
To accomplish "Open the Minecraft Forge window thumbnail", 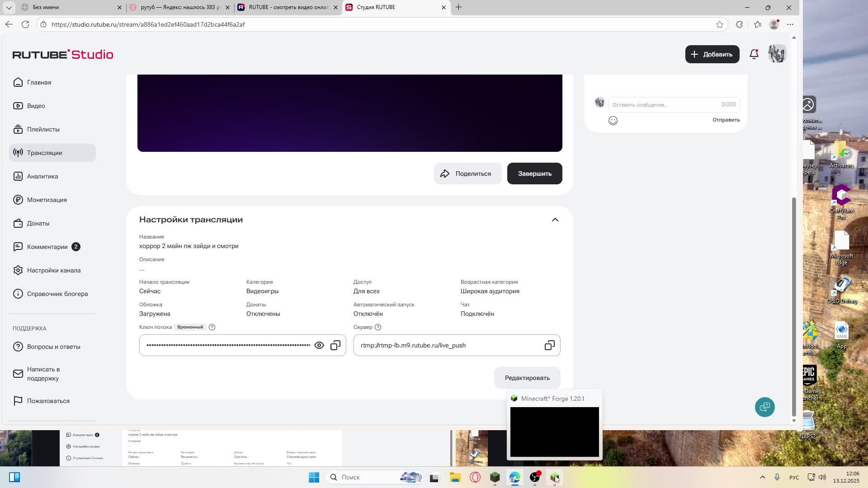I will click(x=554, y=432).
